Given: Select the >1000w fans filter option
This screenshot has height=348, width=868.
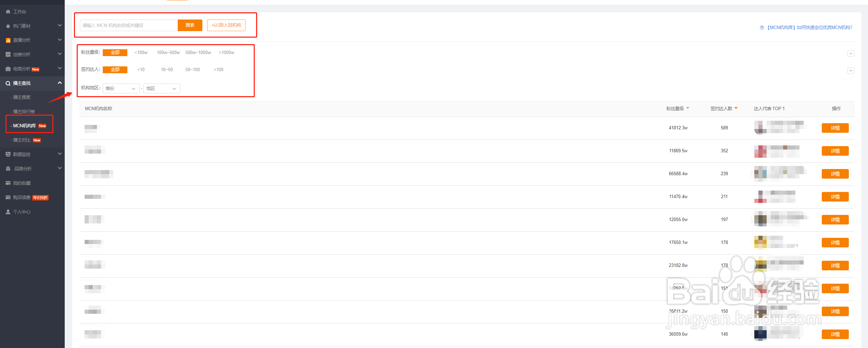Looking at the screenshot, I should 226,53.
